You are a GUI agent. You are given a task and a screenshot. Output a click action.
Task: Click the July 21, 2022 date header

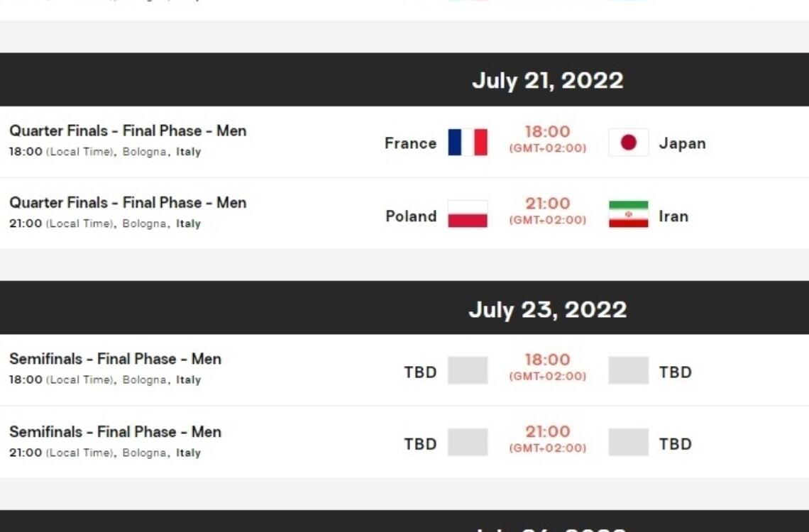pos(547,80)
